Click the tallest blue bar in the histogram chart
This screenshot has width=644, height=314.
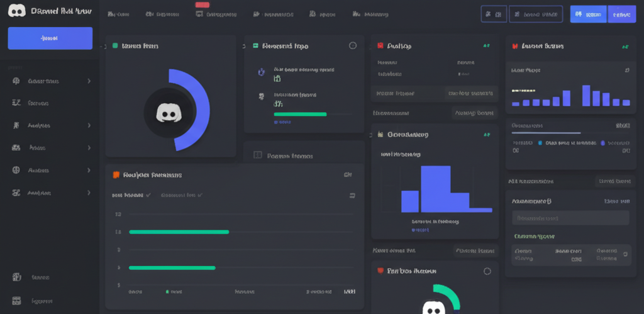(x=435, y=189)
